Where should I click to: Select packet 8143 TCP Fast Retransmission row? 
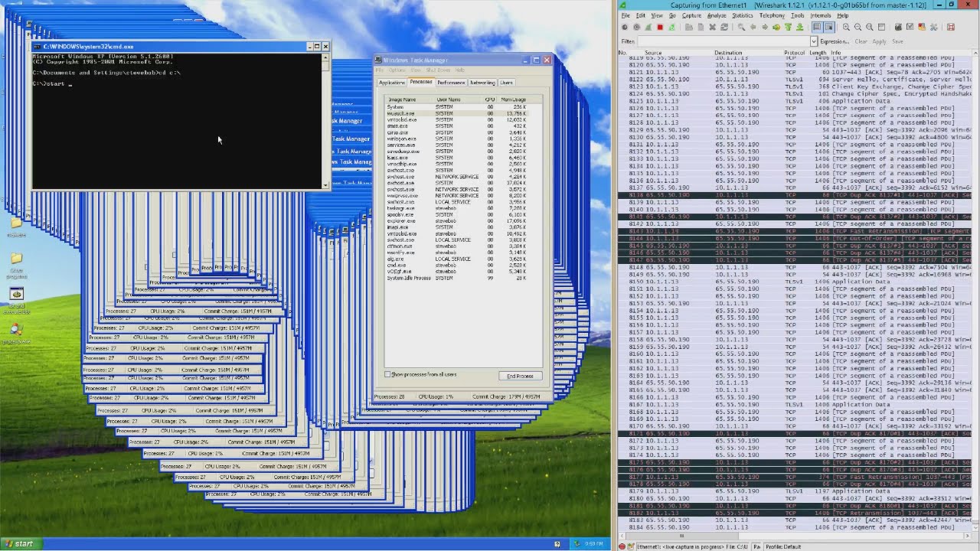(x=795, y=231)
